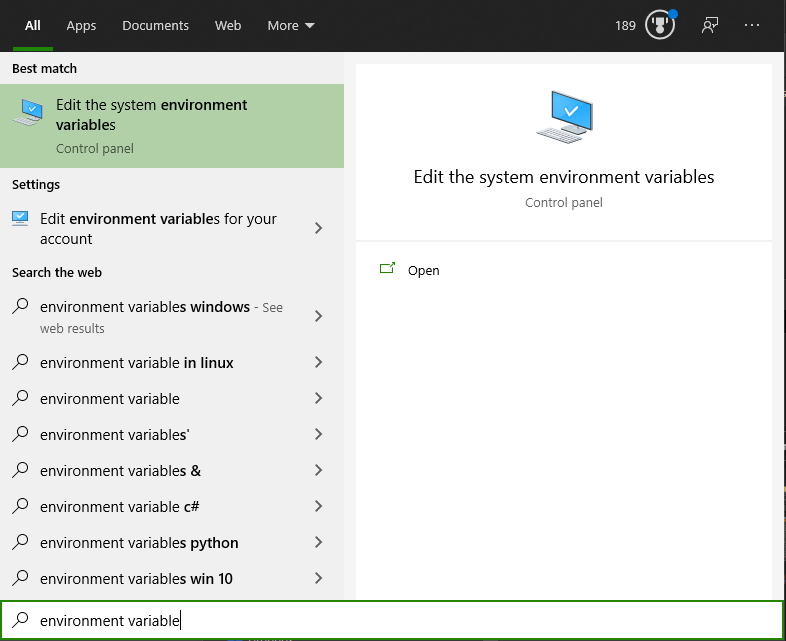Click the rewards trophy icon

click(x=660, y=25)
